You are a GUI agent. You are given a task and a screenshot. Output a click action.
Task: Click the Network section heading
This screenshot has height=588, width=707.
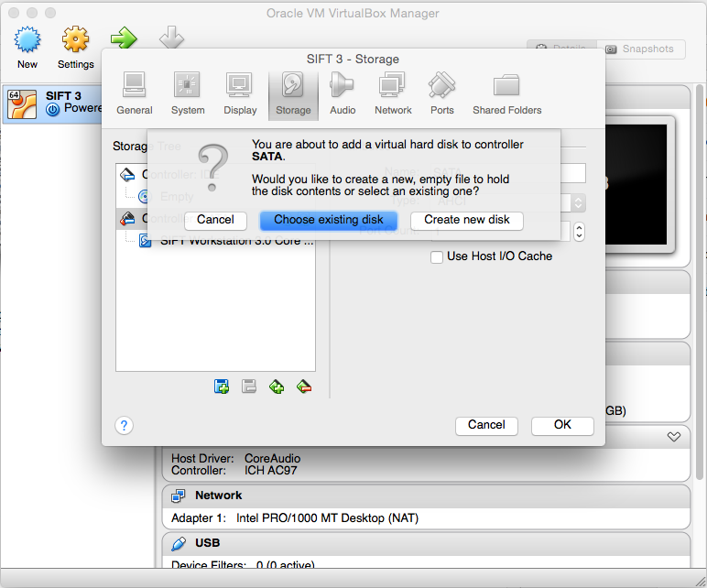point(218,495)
